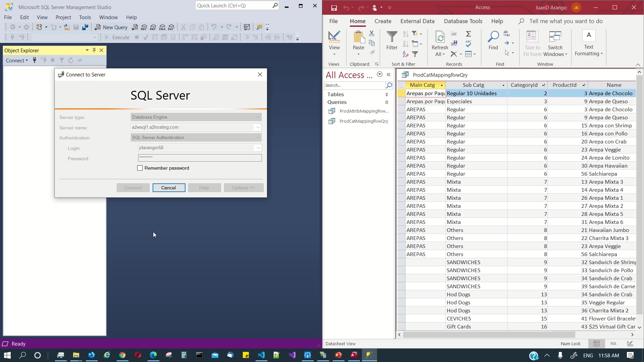
Task: Click Tell me what you want to do
Action: pos(566,21)
